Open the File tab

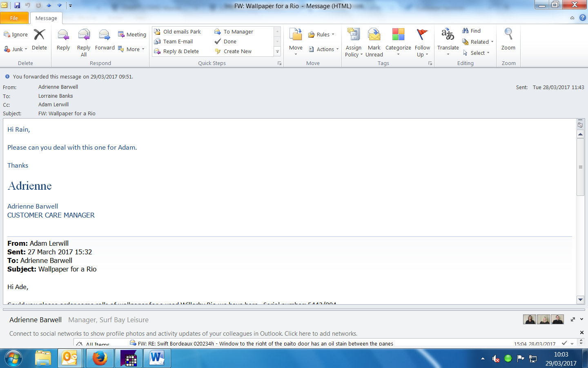click(14, 18)
